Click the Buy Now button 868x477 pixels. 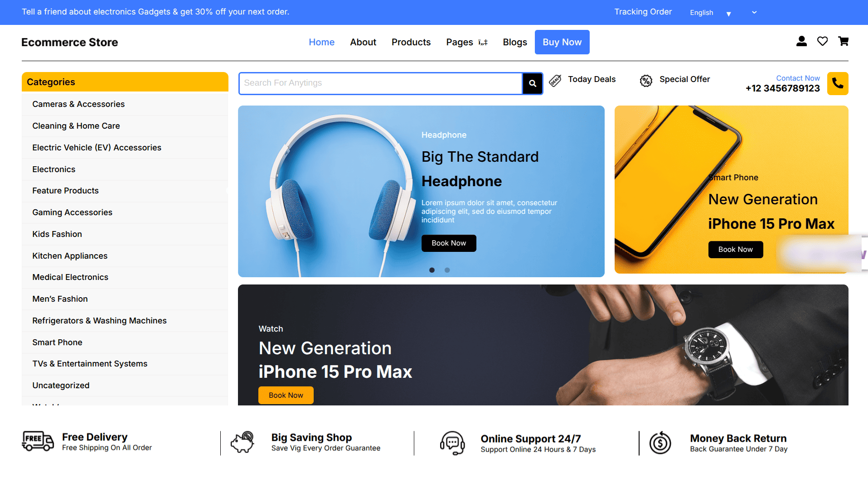coord(562,42)
